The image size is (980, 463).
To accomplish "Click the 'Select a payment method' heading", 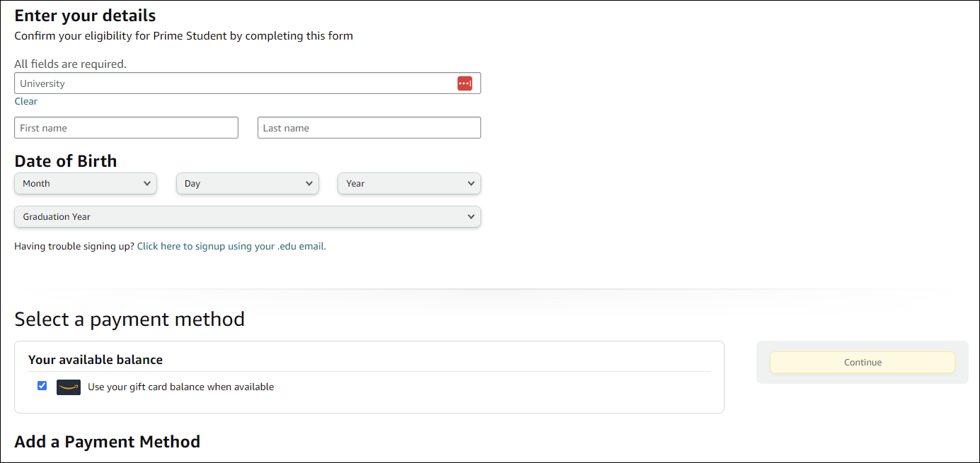I will 129,320.
